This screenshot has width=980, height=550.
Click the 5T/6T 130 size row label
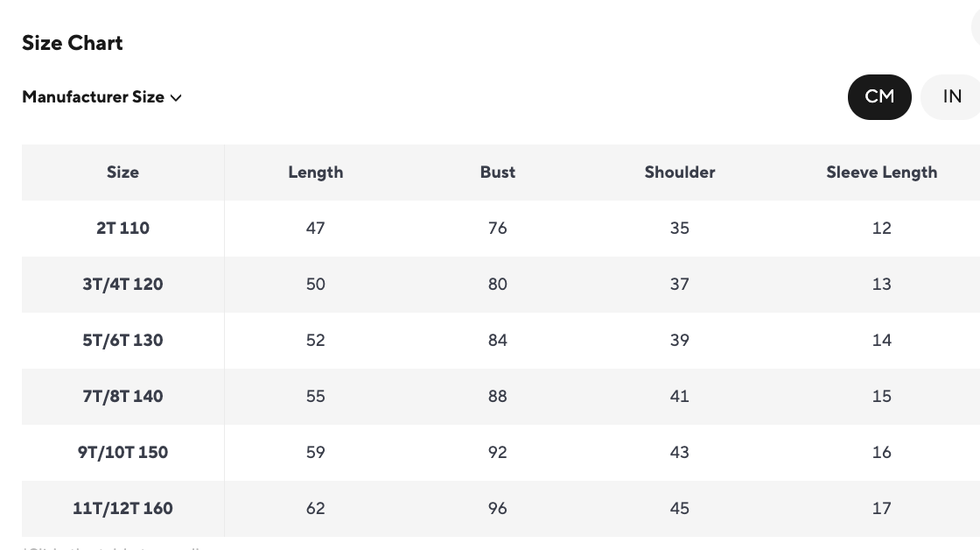(x=122, y=341)
